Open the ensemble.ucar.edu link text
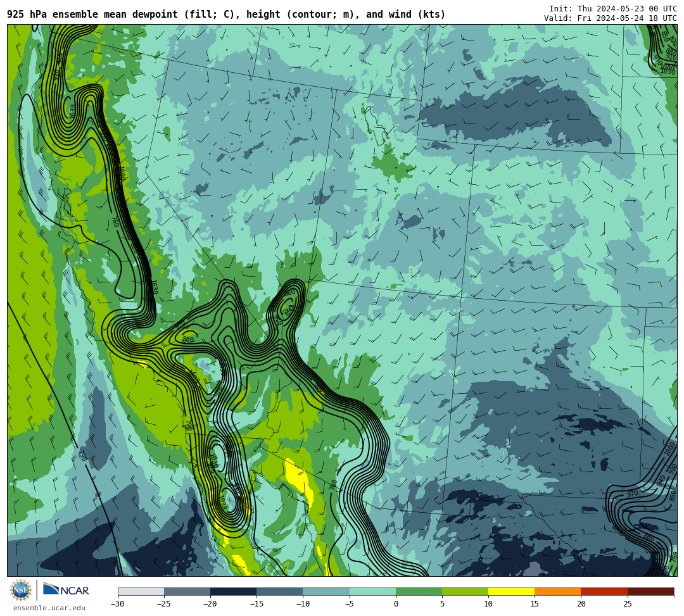Image resolution: width=684 pixels, height=616 pixels. tap(49, 608)
